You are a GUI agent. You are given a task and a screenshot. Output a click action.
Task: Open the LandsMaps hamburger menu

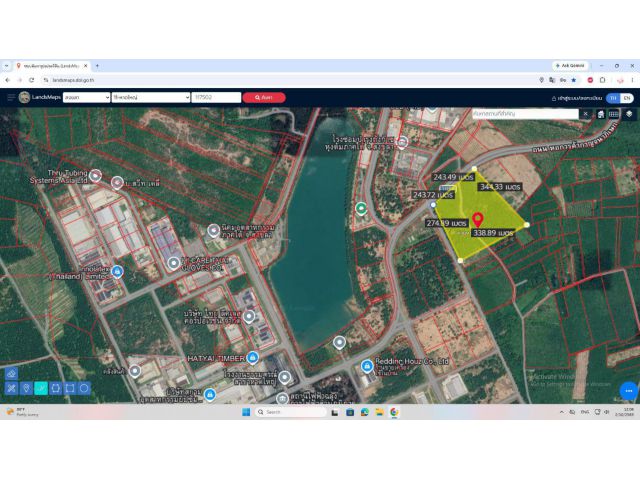pos(11,98)
